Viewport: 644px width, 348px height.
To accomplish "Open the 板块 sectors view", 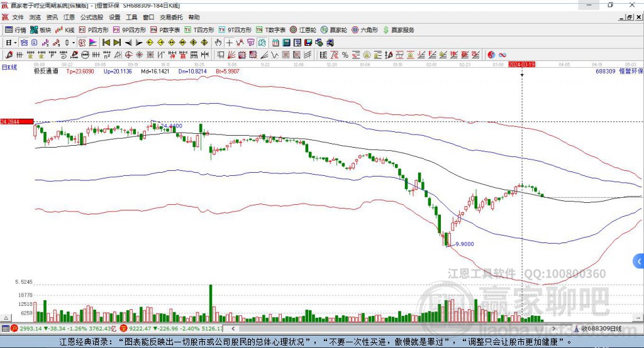I will (41, 30).
